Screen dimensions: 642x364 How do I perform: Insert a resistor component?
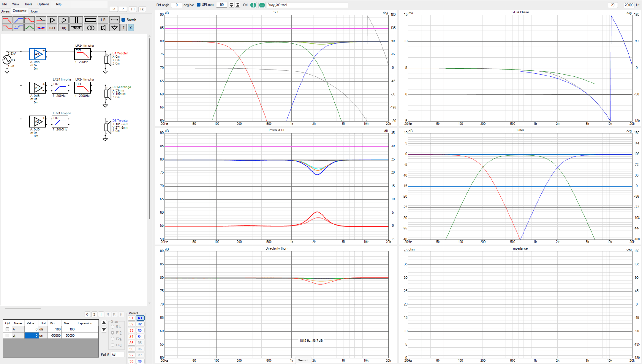coord(91,20)
